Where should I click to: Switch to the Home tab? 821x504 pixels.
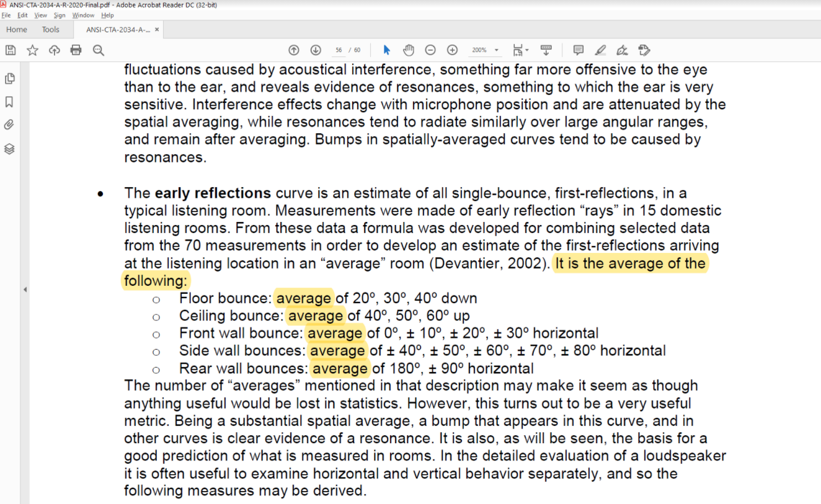pyautogui.click(x=17, y=29)
